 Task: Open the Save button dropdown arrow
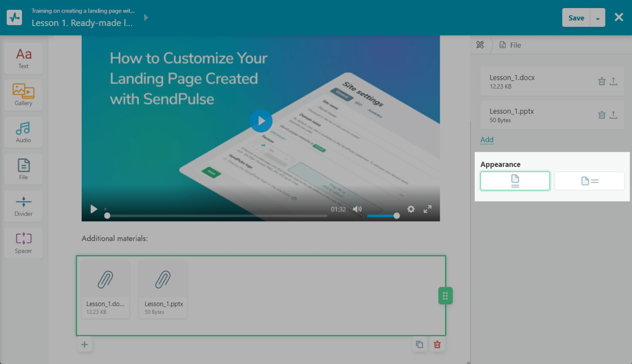pyautogui.click(x=597, y=18)
